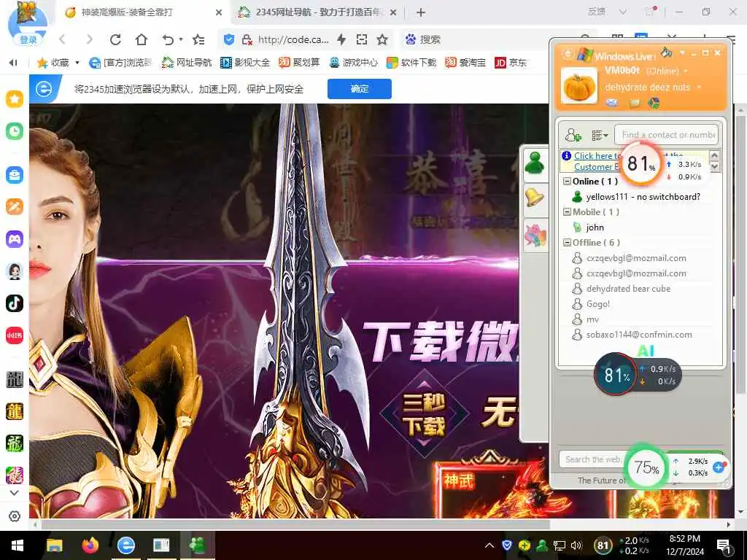The image size is (747, 560).
Task: Click the paintbrush color scheme icon in Messenger
Action: click(x=666, y=52)
